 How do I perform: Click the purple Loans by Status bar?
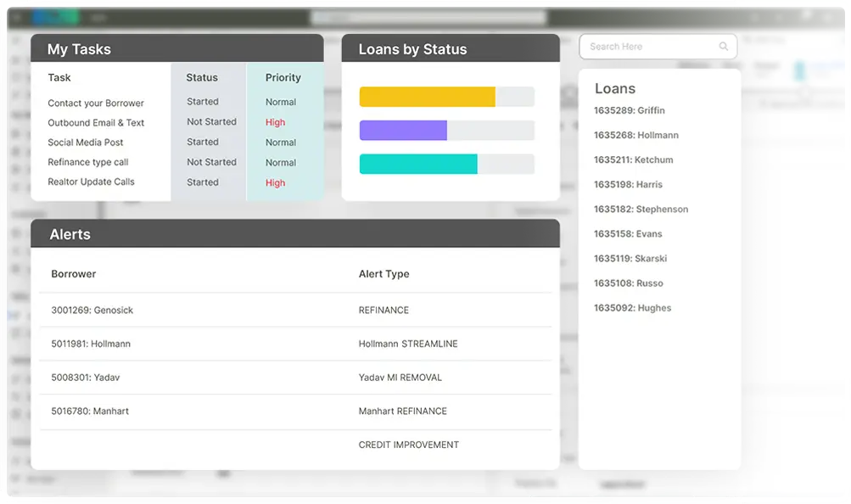pyautogui.click(x=403, y=130)
